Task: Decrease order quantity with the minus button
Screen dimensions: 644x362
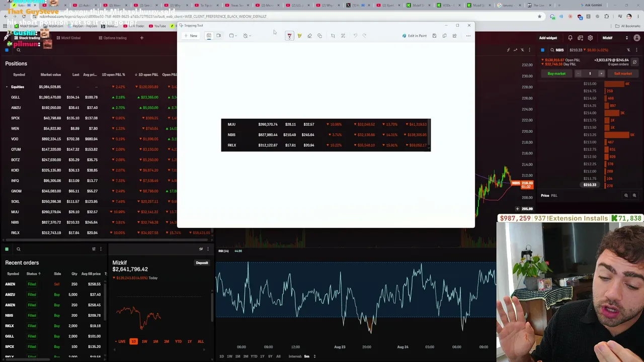Action: [x=578, y=73]
